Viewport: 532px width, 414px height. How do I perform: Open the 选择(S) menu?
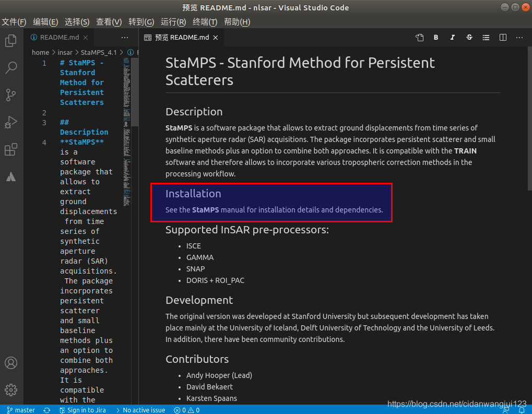77,22
